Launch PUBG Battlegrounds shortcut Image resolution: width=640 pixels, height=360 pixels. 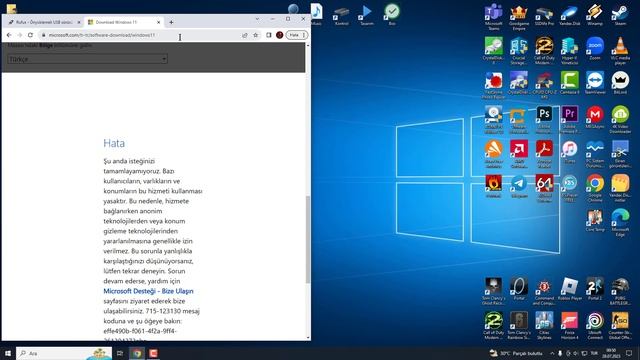(620, 291)
